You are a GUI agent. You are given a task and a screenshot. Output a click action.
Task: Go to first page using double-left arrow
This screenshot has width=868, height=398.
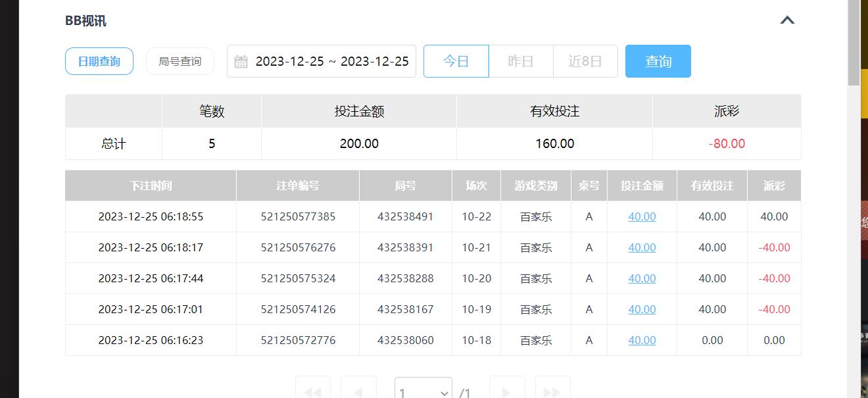click(312, 392)
